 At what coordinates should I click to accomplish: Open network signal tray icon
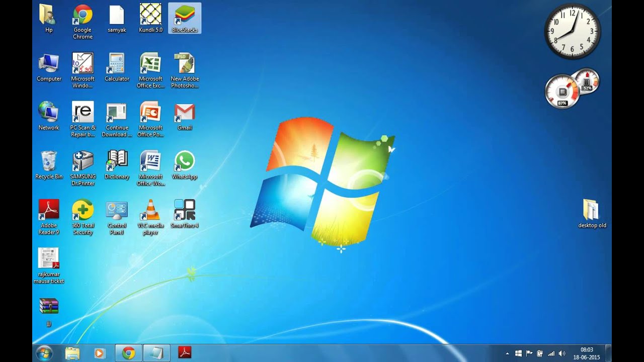point(551,354)
